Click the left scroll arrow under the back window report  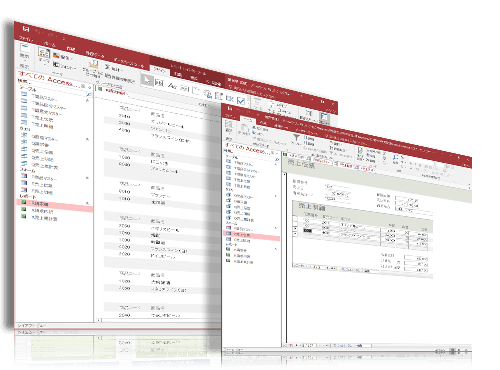tap(99, 320)
